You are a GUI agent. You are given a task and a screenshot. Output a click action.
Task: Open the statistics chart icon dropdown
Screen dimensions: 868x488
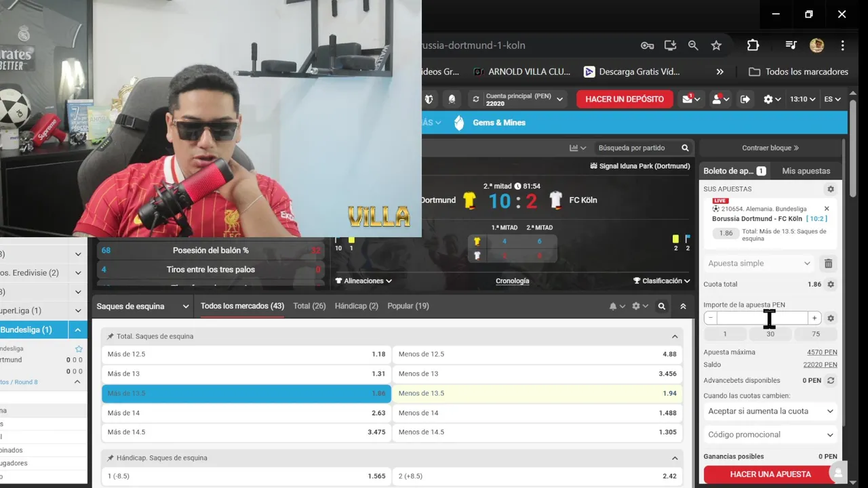(x=578, y=148)
